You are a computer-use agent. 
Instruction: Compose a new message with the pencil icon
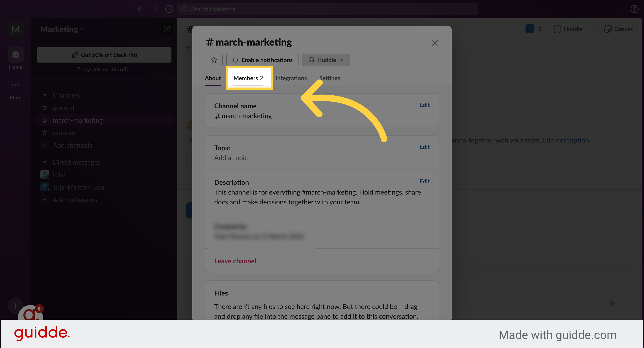[x=167, y=29]
